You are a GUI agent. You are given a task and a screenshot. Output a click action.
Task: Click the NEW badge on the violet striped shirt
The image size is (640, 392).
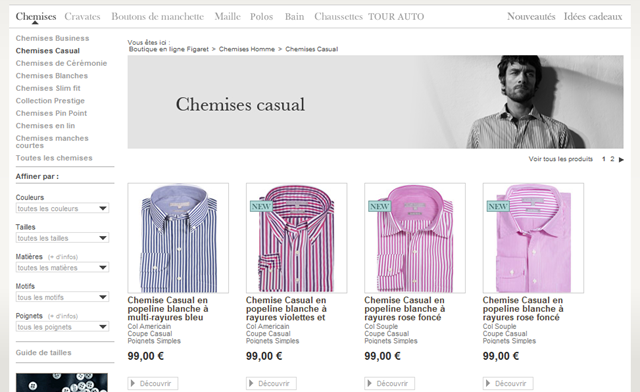261,206
